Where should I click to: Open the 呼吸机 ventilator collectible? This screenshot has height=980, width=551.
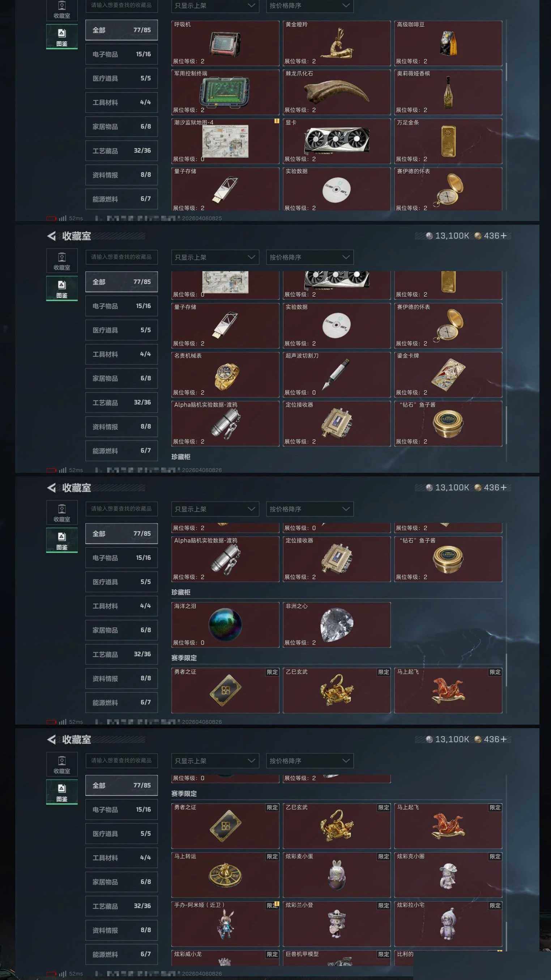pyautogui.click(x=225, y=43)
